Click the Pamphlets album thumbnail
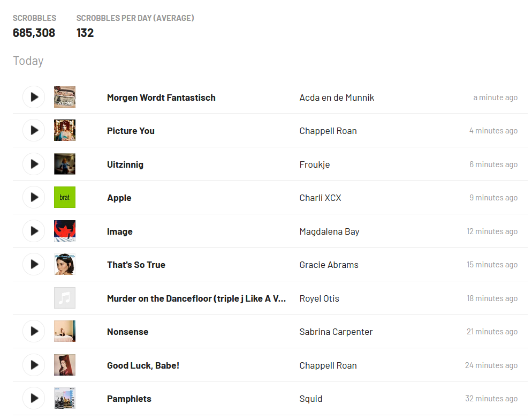This screenshot has width=532, height=419. [x=65, y=398]
